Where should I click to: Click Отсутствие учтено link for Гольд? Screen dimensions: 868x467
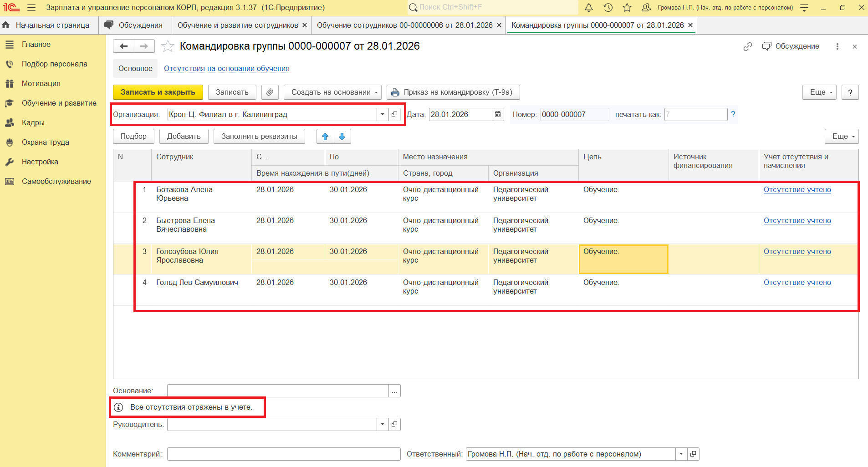pyautogui.click(x=797, y=283)
